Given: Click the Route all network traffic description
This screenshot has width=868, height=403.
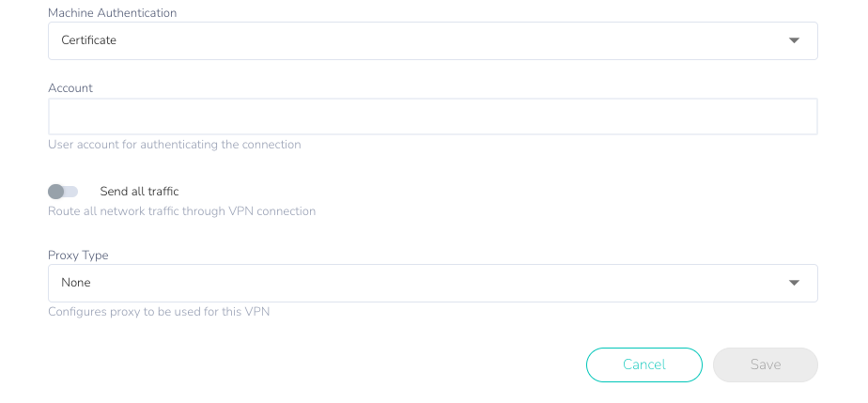Looking at the screenshot, I should [181, 211].
